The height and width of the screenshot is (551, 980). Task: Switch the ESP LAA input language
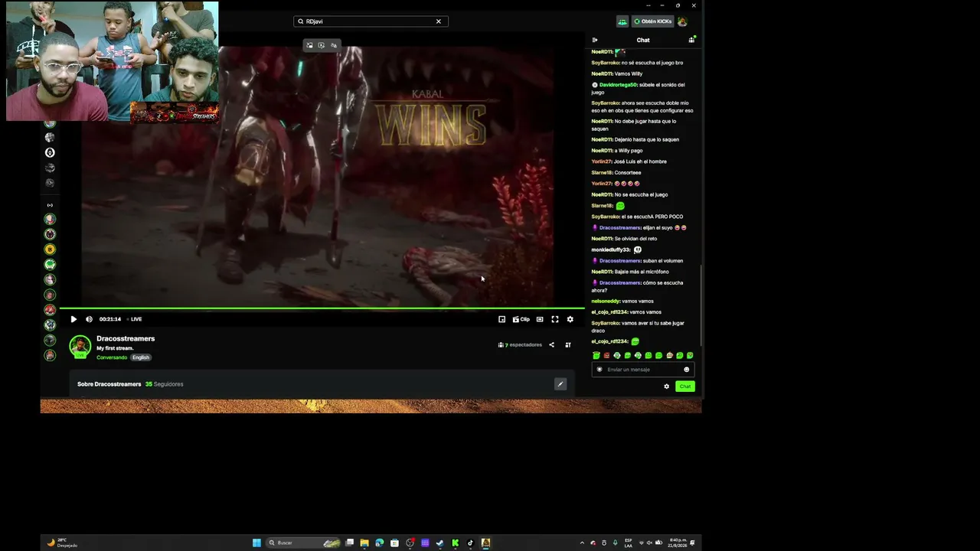pyautogui.click(x=629, y=543)
